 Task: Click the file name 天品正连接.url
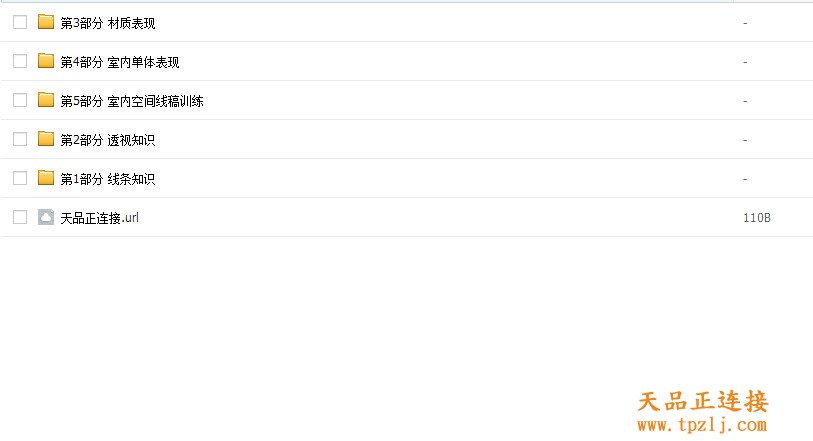100,218
